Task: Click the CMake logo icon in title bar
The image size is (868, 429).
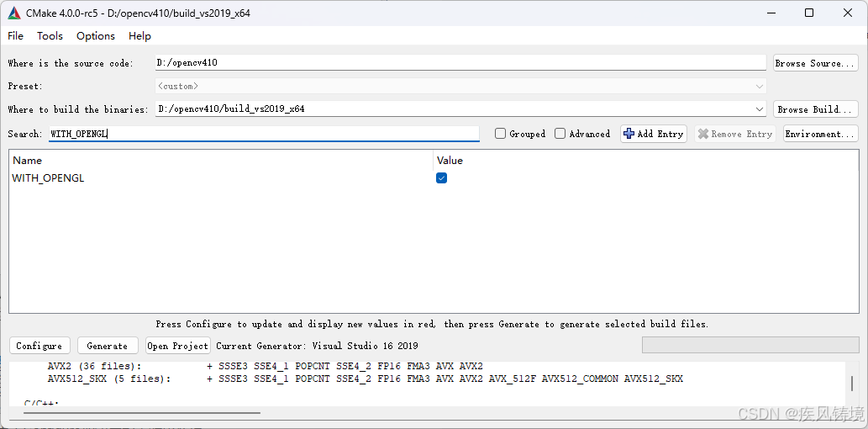Action: (x=13, y=13)
